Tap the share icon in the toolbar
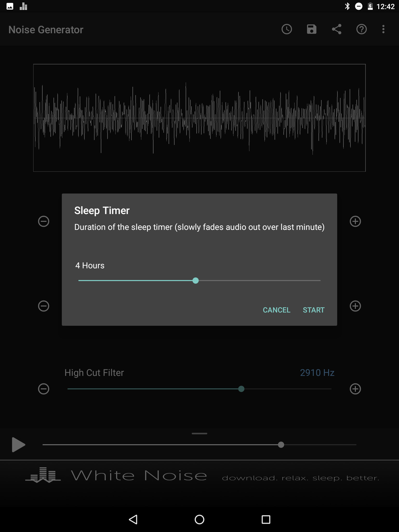The image size is (399, 532). (x=337, y=29)
